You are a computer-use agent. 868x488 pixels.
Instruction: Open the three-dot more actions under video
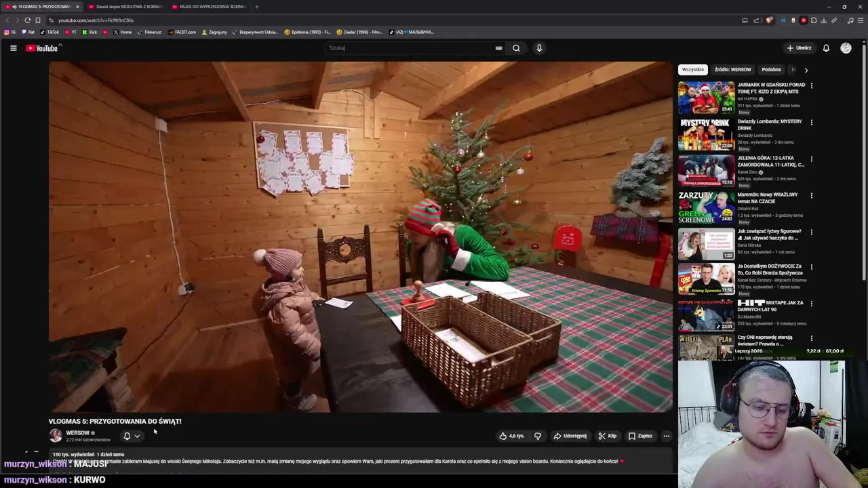coord(667,436)
